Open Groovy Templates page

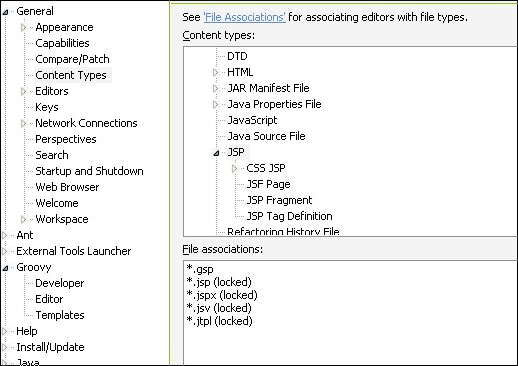click(x=60, y=315)
